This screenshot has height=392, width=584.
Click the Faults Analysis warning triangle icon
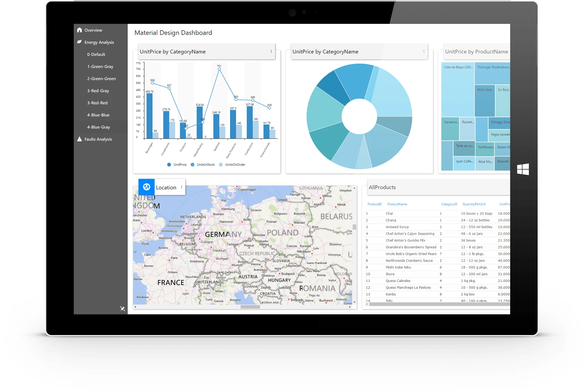[x=79, y=139]
